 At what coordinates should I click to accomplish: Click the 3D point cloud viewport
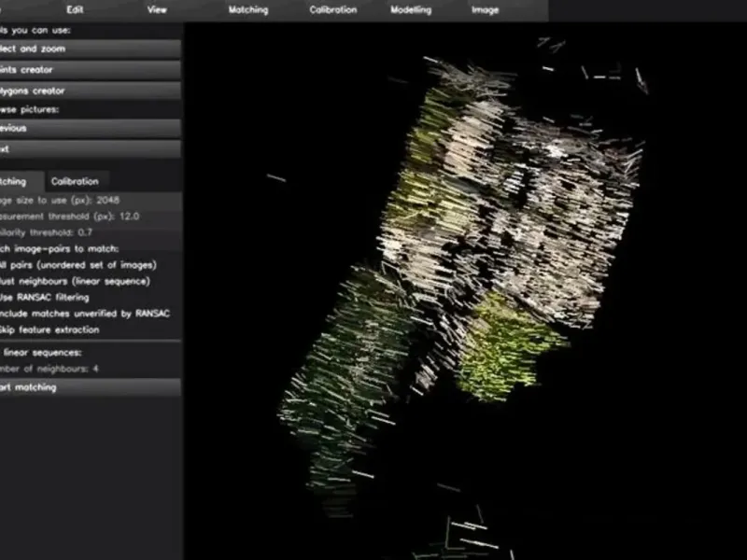point(465,290)
